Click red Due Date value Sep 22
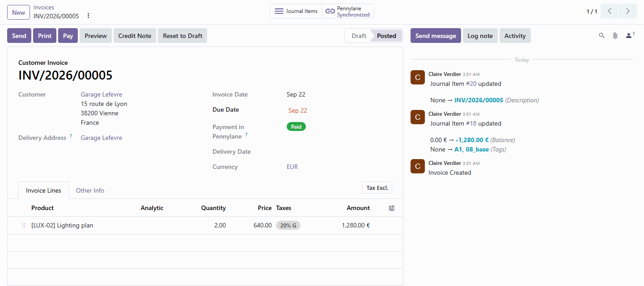The height and width of the screenshot is (286, 644). [297, 110]
